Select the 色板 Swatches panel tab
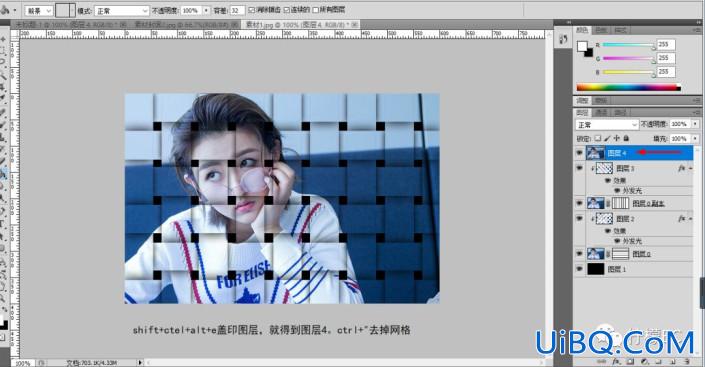This screenshot has height=367, width=705. coord(601,30)
